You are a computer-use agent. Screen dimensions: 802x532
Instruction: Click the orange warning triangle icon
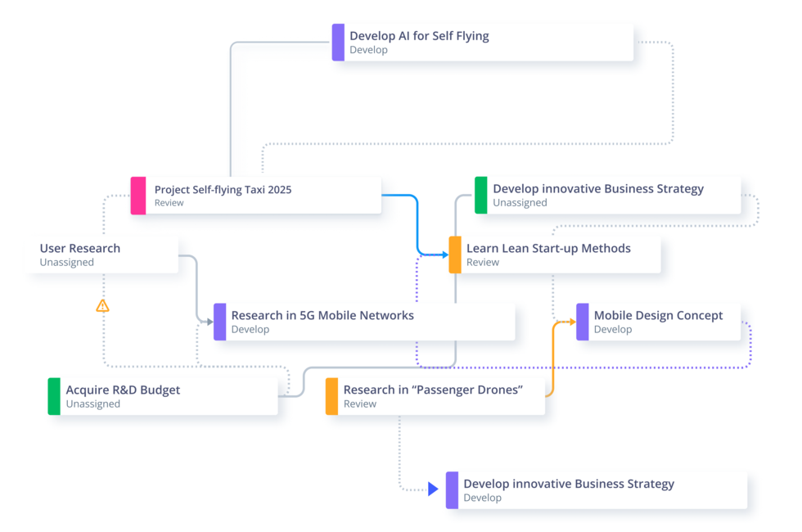102,306
